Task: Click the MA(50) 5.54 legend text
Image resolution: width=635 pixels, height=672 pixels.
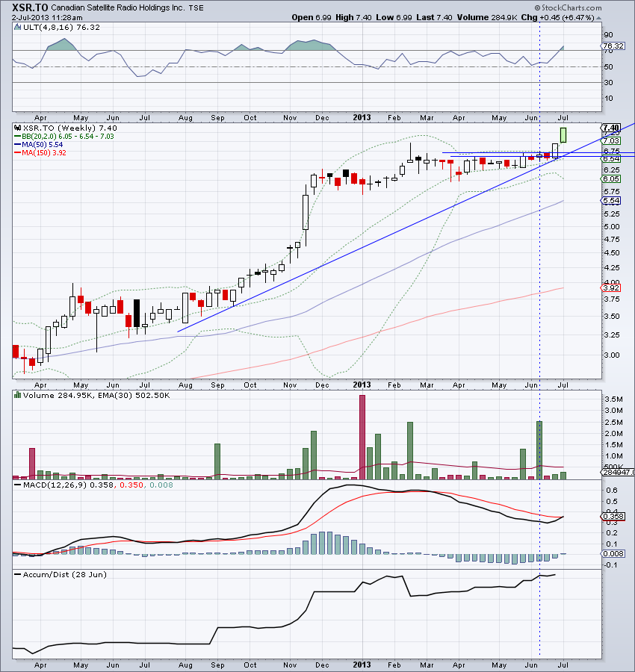Action: click(x=42, y=144)
